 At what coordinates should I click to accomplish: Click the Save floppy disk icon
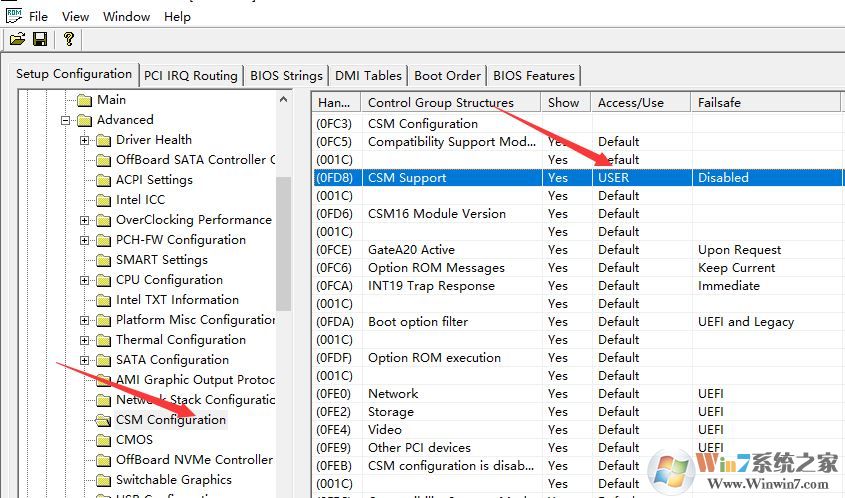point(40,39)
